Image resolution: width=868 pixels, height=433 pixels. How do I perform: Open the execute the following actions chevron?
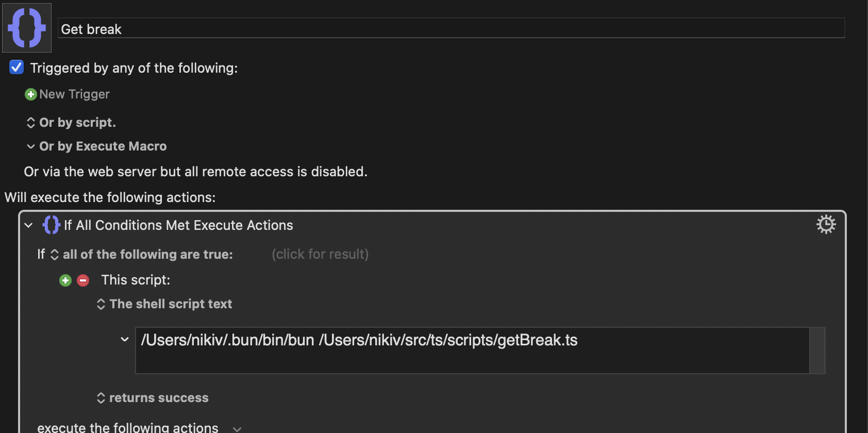(237, 429)
